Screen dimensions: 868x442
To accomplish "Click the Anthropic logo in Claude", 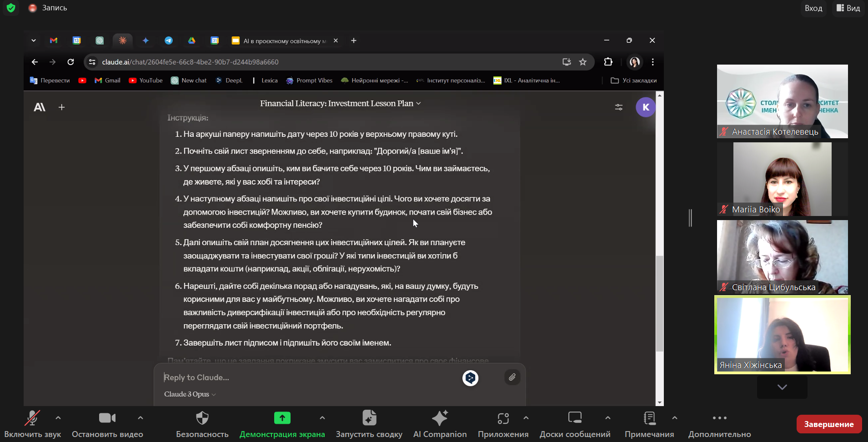I will [40, 107].
